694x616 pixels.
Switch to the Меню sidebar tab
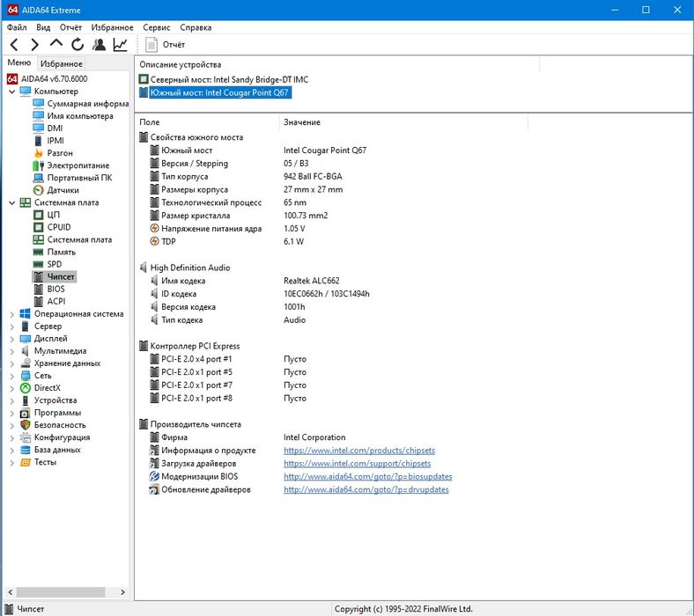point(19,62)
